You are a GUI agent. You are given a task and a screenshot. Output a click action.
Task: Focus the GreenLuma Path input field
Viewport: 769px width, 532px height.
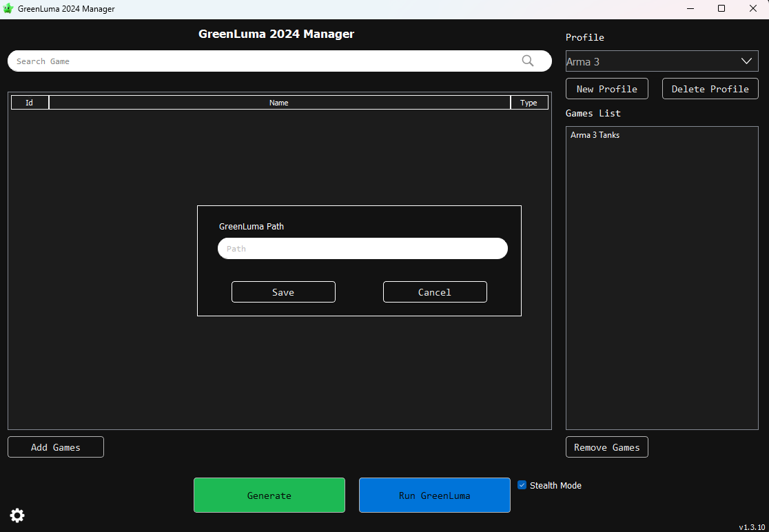(x=362, y=249)
